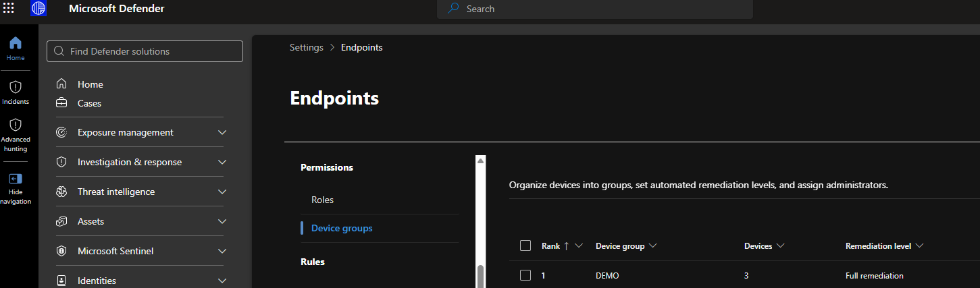Viewport: 980px width, 288px height.
Task: Click the Home house icon in the navigation list
Action: 61,84
